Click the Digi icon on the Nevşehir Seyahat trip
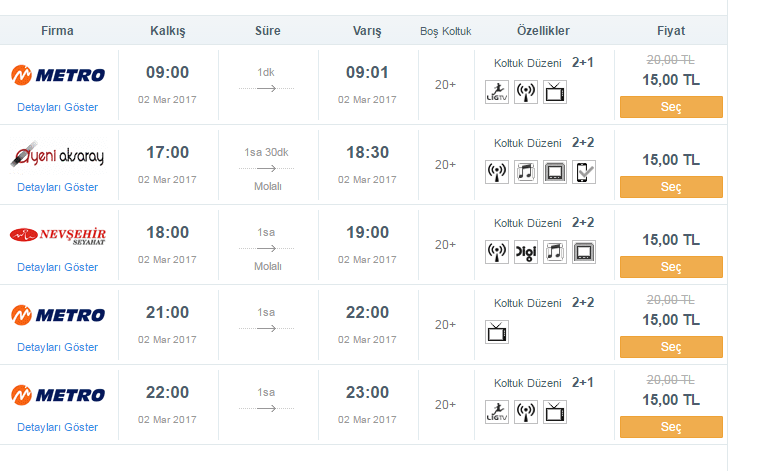The height and width of the screenshot is (471, 774). click(526, 251)
